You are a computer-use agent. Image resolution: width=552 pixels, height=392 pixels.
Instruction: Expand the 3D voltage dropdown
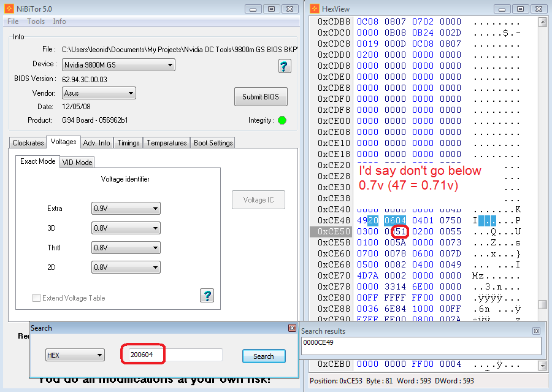pos(126,228)
